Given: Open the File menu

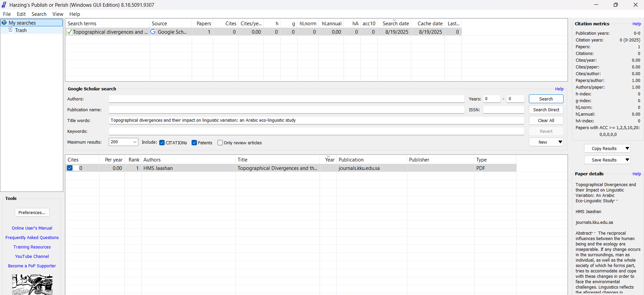Looking at the screenshot, I should 7,14.
